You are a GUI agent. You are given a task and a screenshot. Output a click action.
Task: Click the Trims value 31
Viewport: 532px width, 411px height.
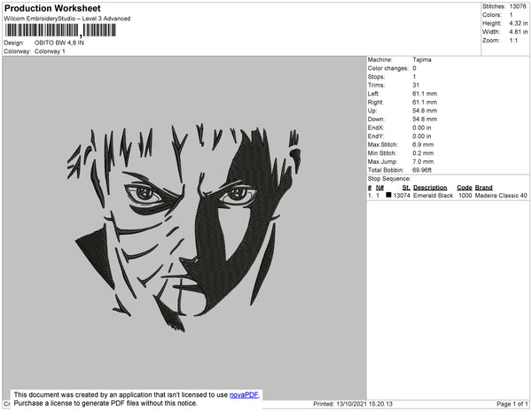click(x=416, y=85)
